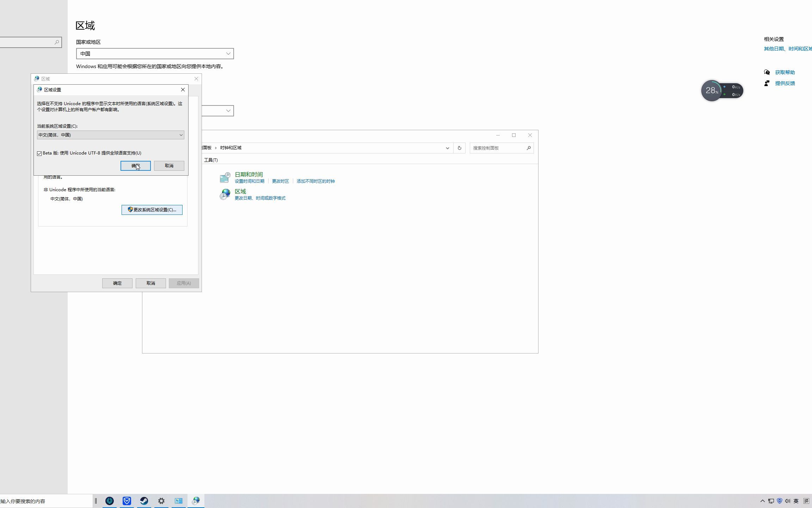Click the shield icon in system tray

780,501
